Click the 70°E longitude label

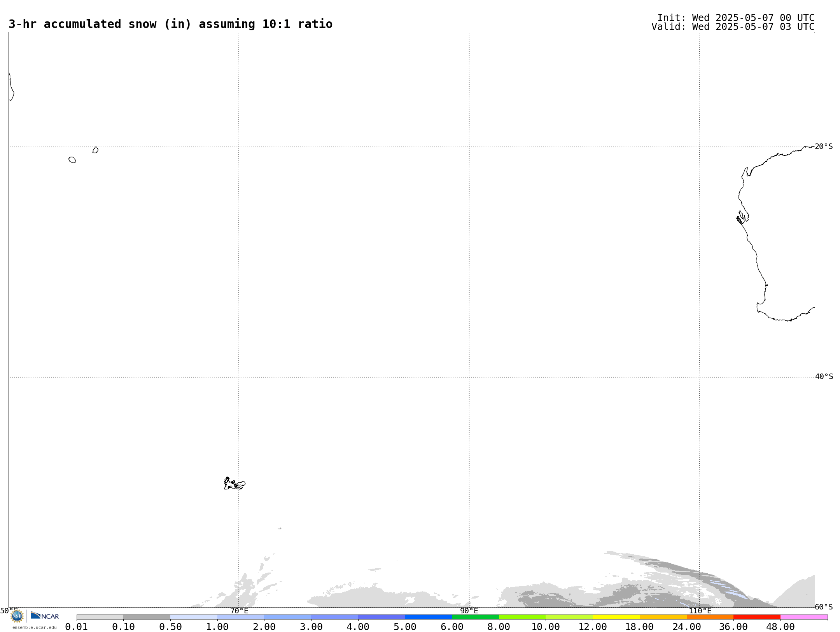[239, 611]
